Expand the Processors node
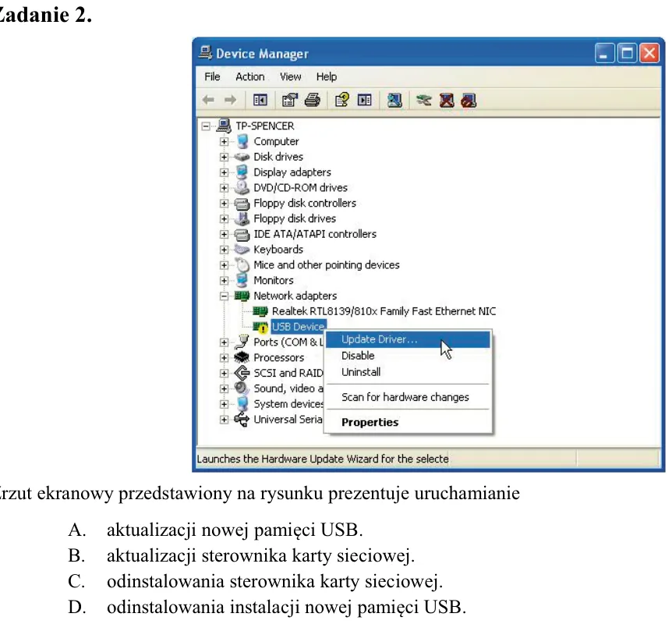Screen dimensions: 672x624 224,358
